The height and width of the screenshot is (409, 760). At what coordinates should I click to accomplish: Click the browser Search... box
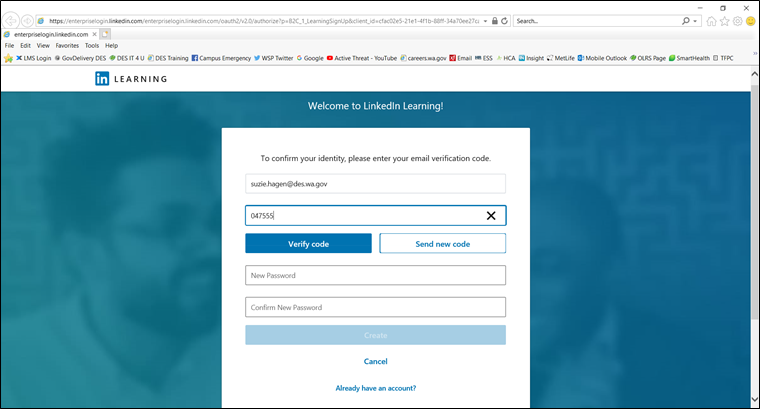click(596, 21)
